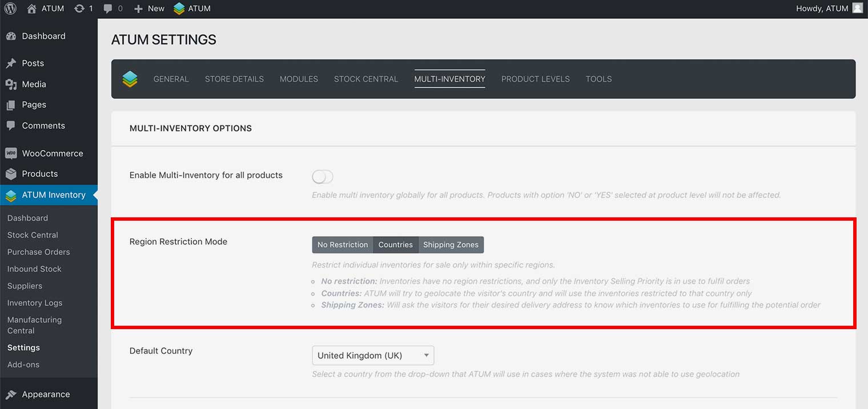This screenshot has width=868, height=409.
Task: Click the Products box icon in sidebar
Action: 11,174
